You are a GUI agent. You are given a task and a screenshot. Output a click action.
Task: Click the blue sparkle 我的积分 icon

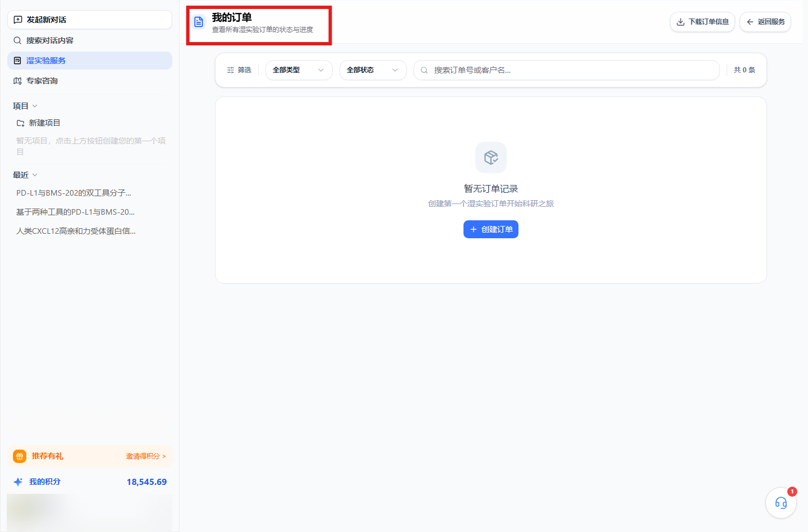[x=18, y=482]
